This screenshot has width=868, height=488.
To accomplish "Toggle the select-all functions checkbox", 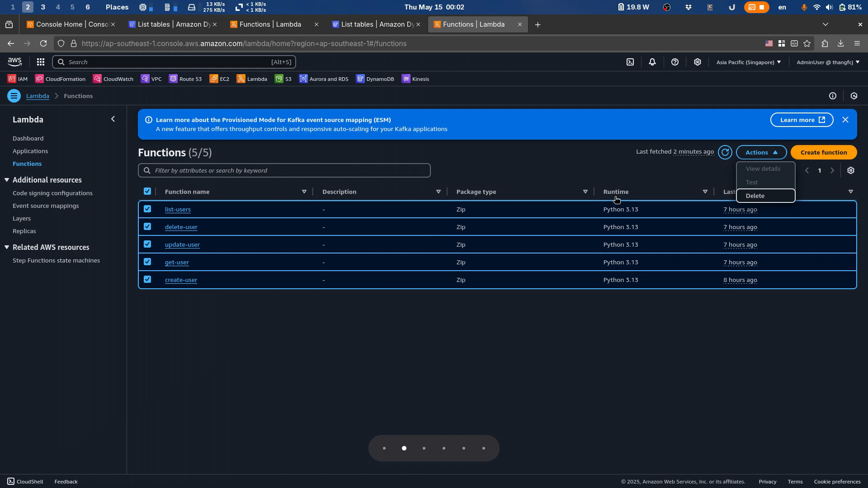I will (147, 191).
